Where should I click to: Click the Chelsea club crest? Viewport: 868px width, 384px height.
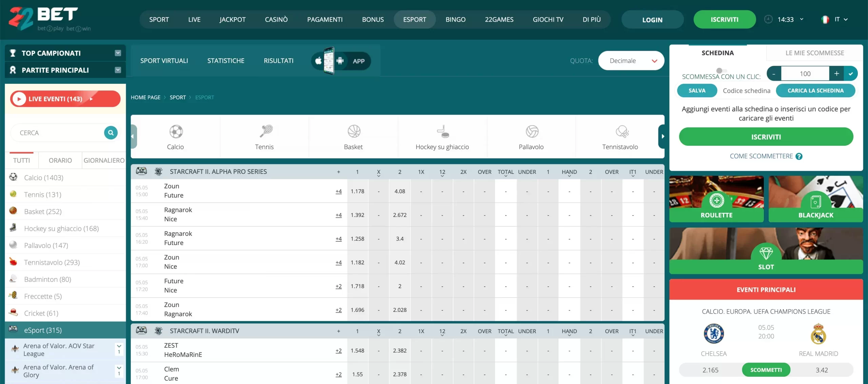(x=714, y=334)
